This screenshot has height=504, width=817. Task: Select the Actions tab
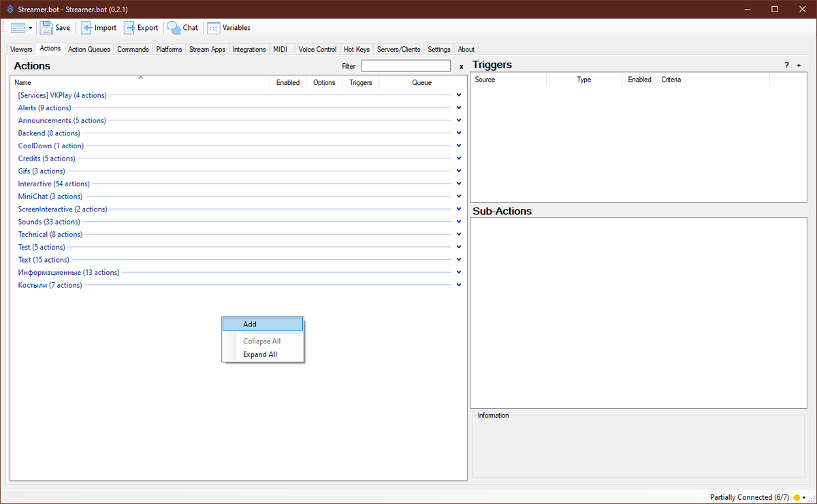point(50,48)
